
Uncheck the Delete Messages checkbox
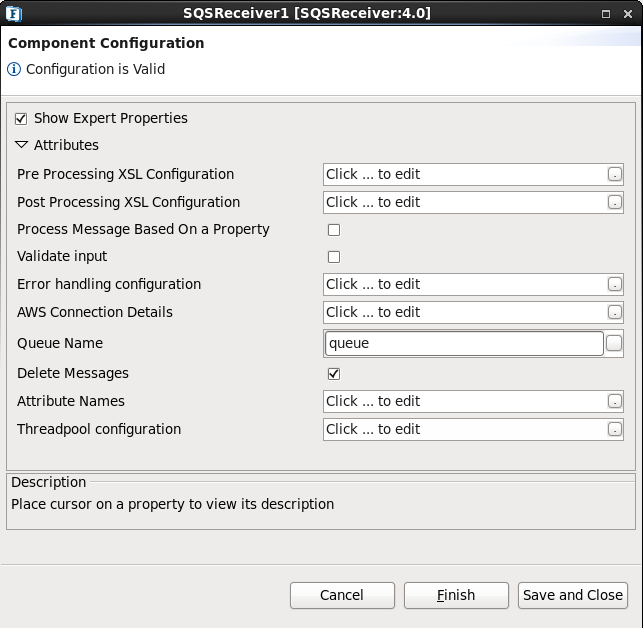pyautogui.click(x=334, y=374)
